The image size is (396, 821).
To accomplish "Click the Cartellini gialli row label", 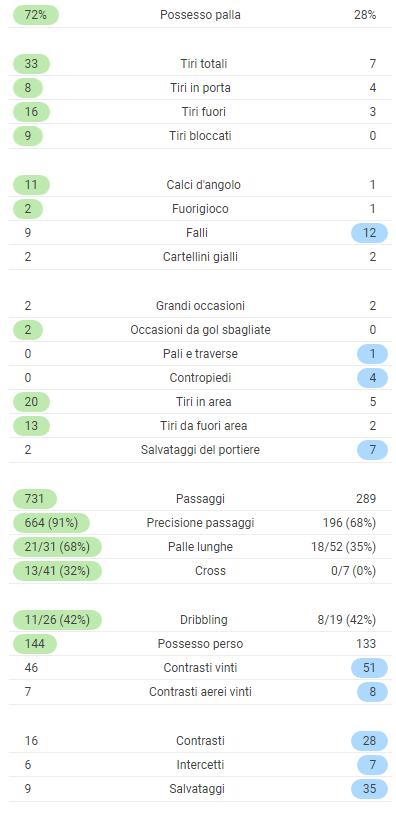I will 200,257.
